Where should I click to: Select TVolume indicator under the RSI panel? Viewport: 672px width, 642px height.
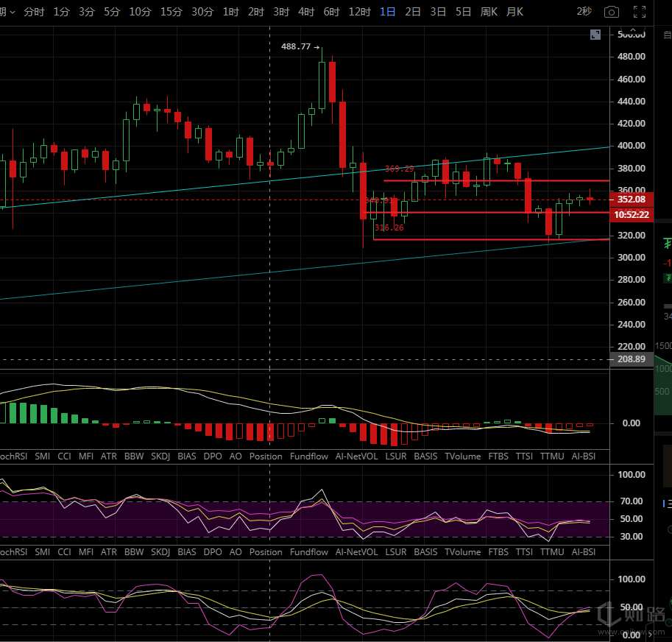462,552
